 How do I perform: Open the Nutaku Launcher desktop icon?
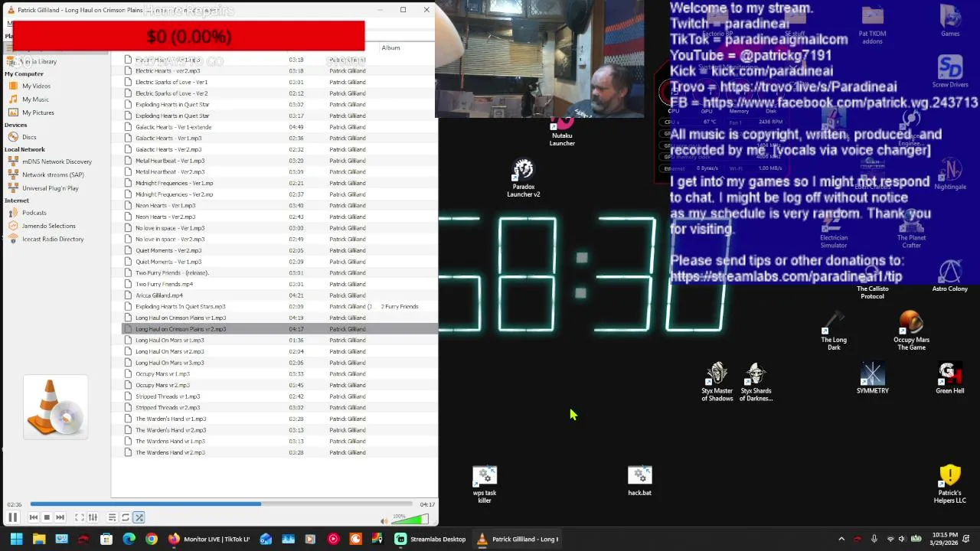point(562,131)
